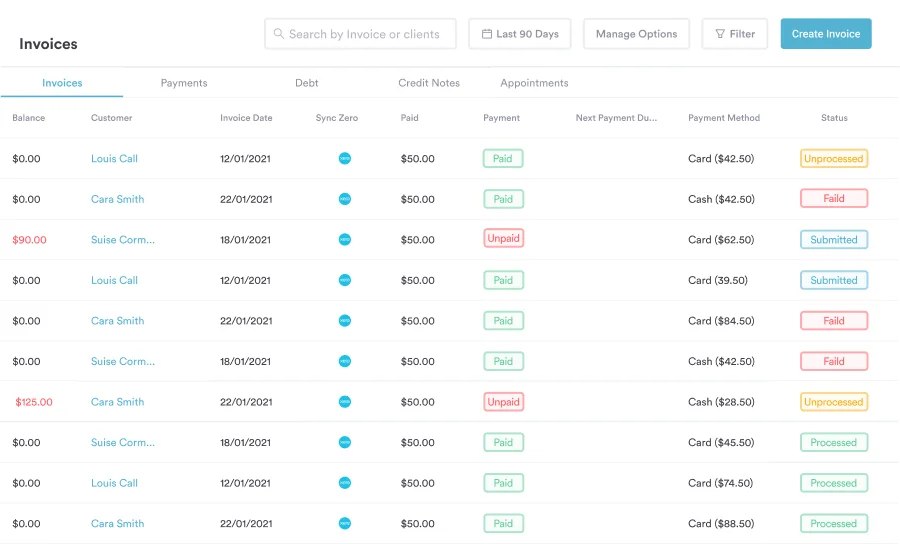Image resolution: width=900 pixels, height=544 pixels.
Task: Sort by the Invoice Date column header
Action: click(x=246, y=118)
